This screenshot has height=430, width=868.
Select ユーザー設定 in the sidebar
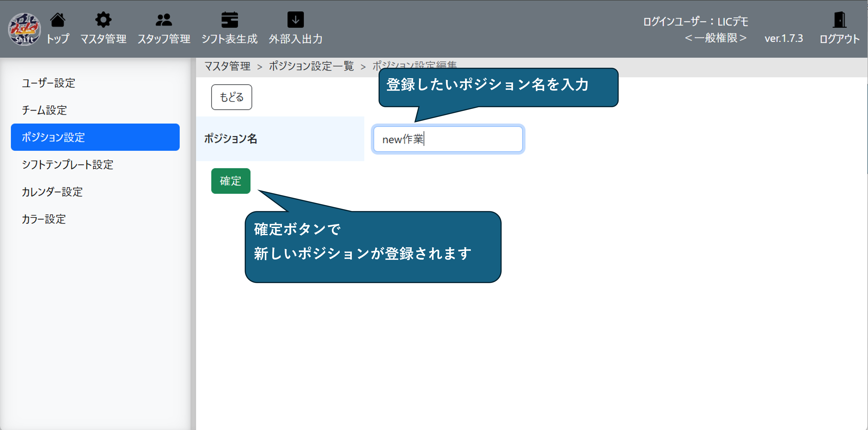[48, 83]
